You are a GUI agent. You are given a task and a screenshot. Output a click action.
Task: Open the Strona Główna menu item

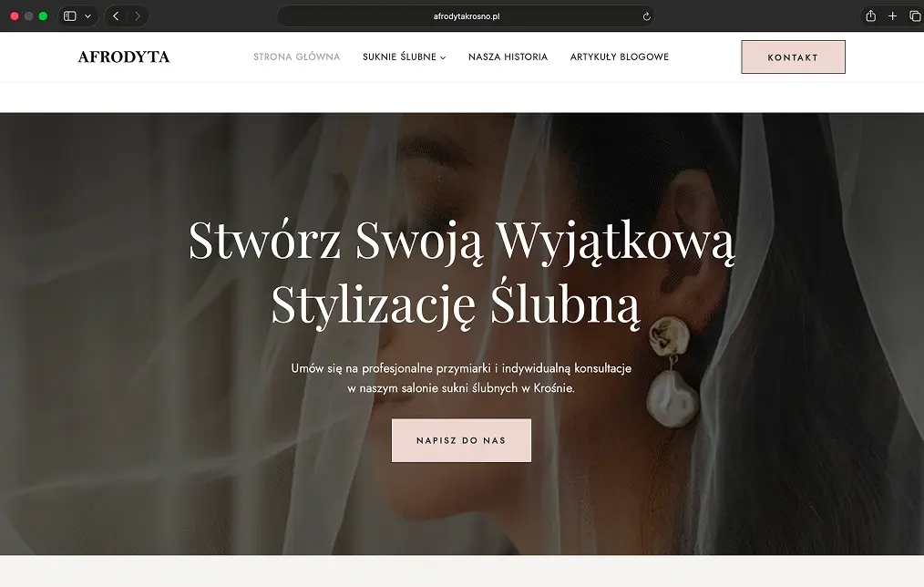[x=296, y=57]
